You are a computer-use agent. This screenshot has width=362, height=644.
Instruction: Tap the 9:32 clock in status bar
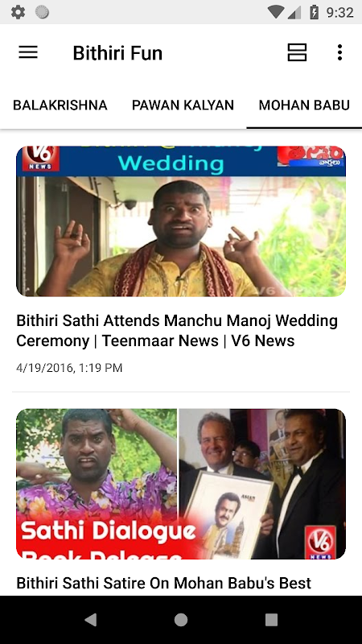click(339, 12)
